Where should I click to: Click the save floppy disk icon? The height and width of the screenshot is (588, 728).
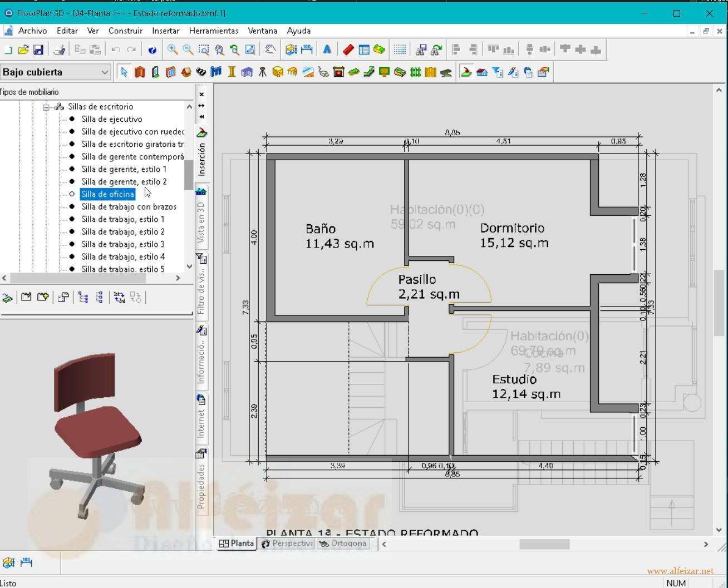(x=38, y=50)
